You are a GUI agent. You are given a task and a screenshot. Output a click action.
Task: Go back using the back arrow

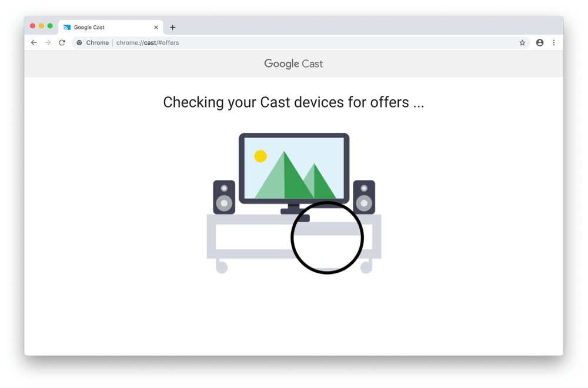point(34,43)
